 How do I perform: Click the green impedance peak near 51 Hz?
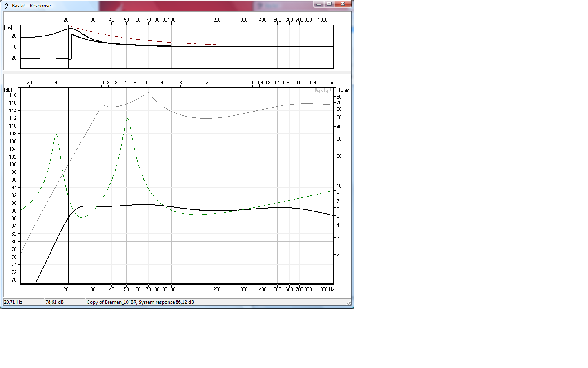pyautogui.click(x=127, y=119)
